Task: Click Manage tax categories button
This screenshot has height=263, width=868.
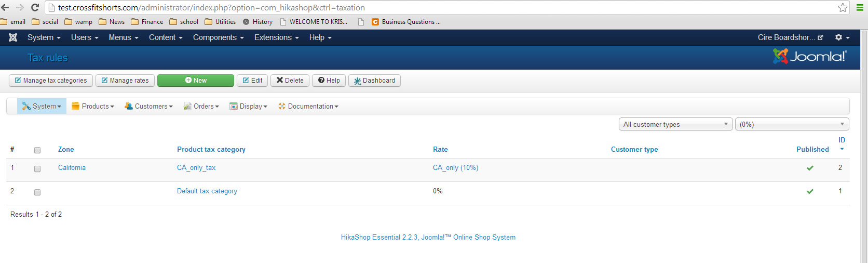Action: [x=51, y=81]
